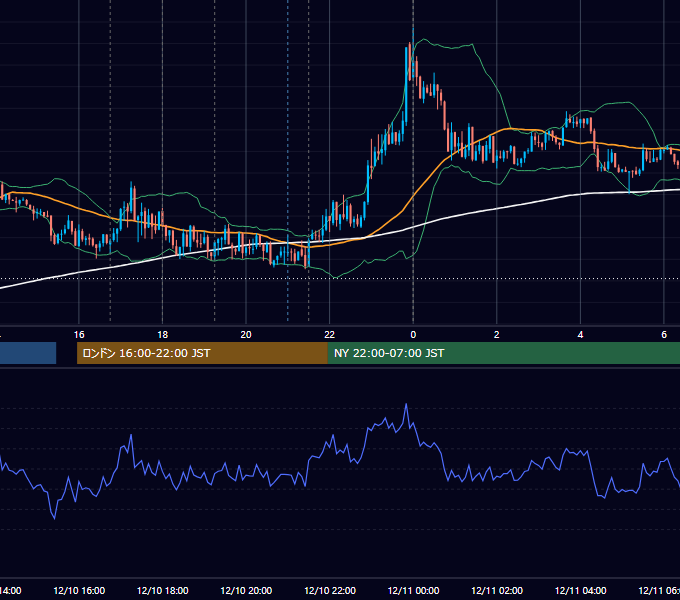Image resolution: width=680 pixels, height=600 pixels.
Task: Select the NY 22:00-07:00 JST session band
Action: 503,353
